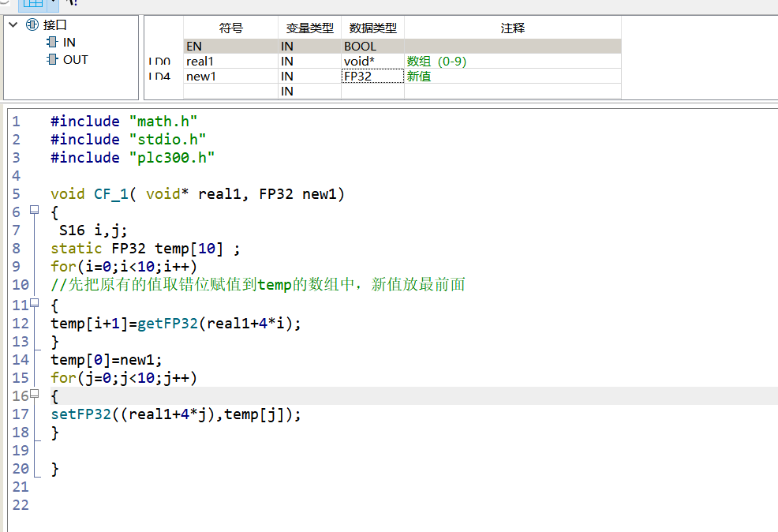Click the for(j=0;j<10;j++) loop line
The width and height of the screenshot is (778, 532).
pos(124,378)
